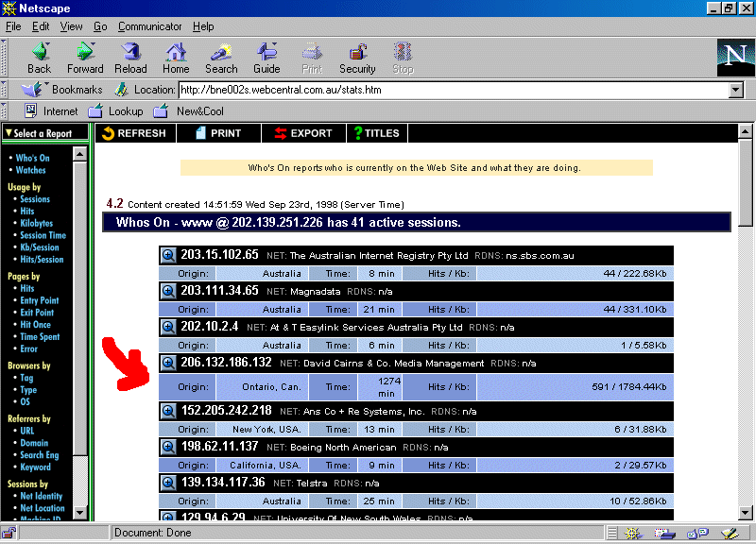The image size is (756, 544).
Task: Open Discussions from component bar
Action: coord(697,533)
